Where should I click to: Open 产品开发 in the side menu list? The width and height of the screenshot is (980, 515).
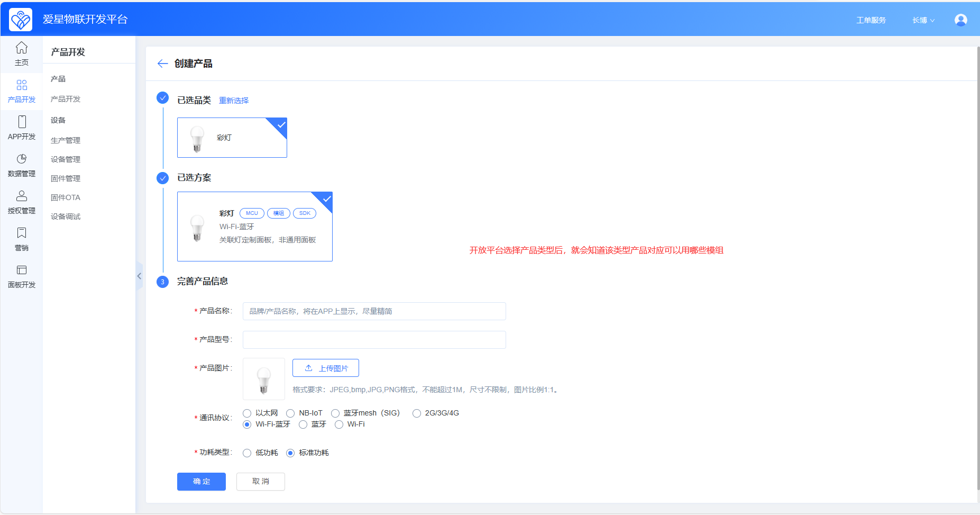[66, 99]
